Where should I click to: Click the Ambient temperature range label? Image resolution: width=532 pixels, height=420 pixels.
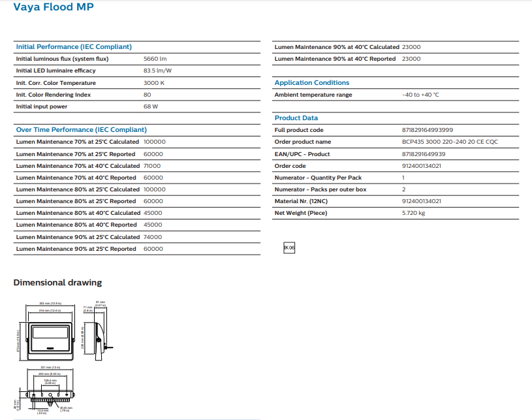[313, 95]
